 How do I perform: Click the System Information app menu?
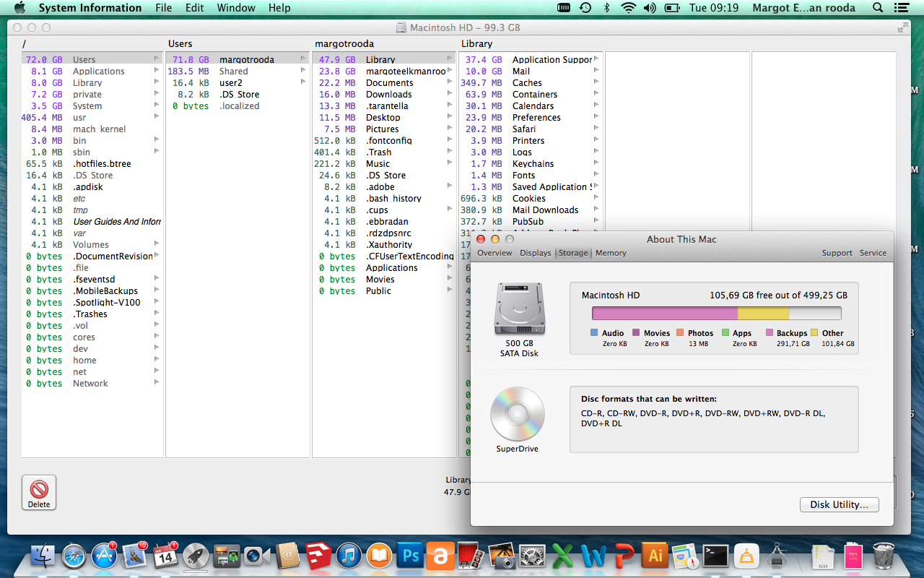point(90,8)
